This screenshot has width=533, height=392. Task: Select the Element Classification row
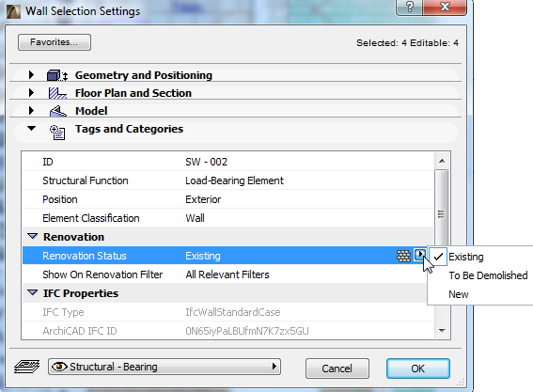click(x=227, y=218)
